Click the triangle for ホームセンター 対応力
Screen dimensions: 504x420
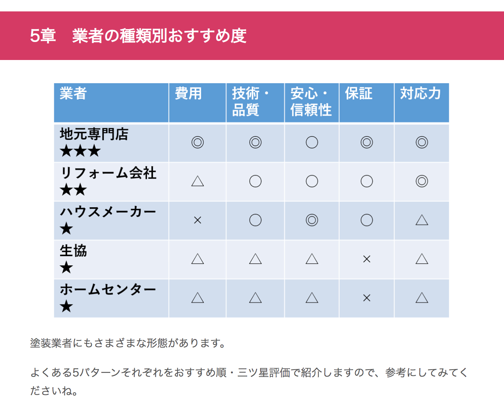(x=422, y=298)
